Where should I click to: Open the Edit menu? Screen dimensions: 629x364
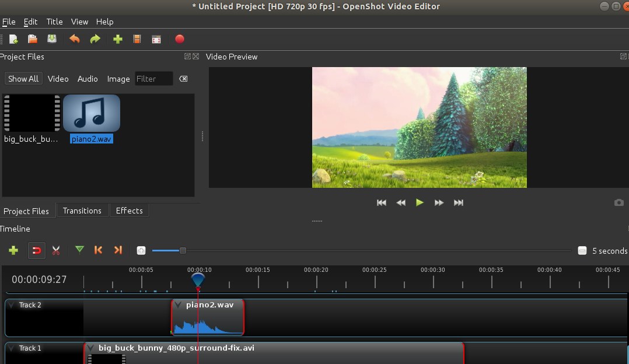point(30,22)
